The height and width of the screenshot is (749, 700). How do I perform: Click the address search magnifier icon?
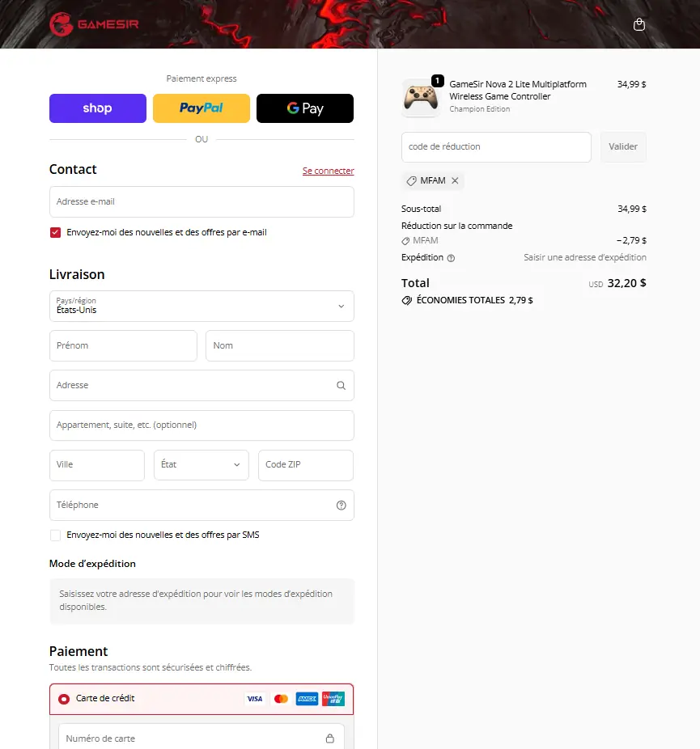point(341,386)
